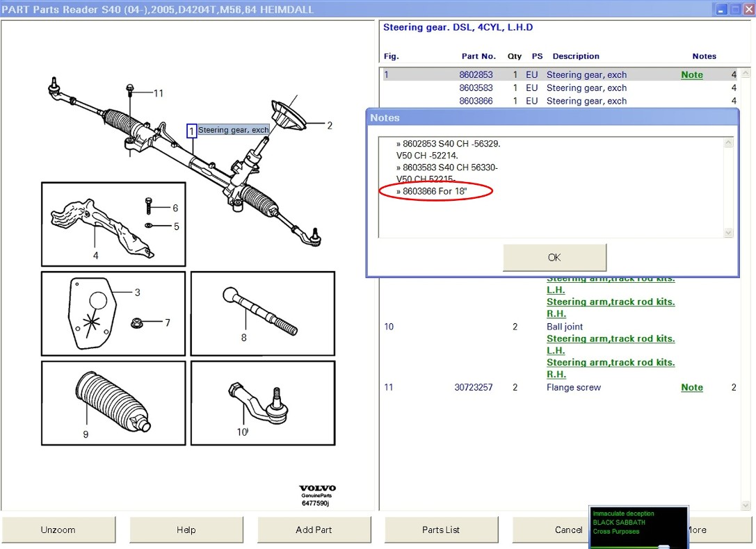This screenshot has height=549, width=756.
Task: Click the Unzoom button
Action: tap(58, 530)
